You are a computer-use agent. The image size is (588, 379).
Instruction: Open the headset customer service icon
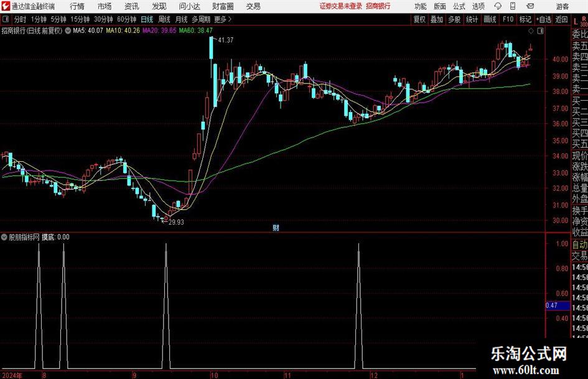click(498, 6)
